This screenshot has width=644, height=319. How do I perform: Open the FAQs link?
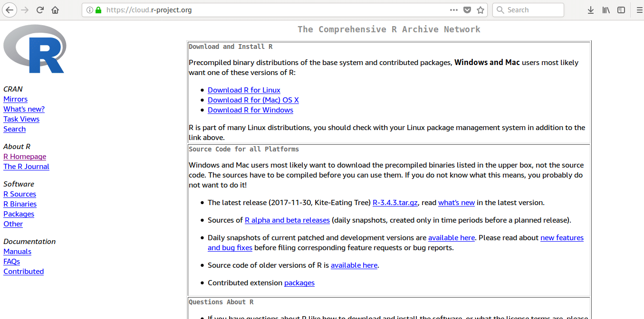tap(11, 262)
